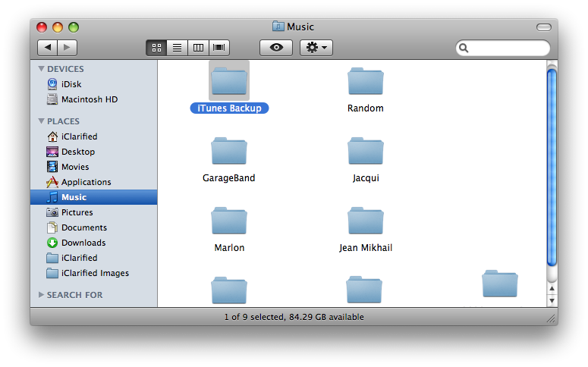This screenshot has width=588, height=367.
Task: Open iClarified Images in the sidebar
Action: (x=94, y=273)
